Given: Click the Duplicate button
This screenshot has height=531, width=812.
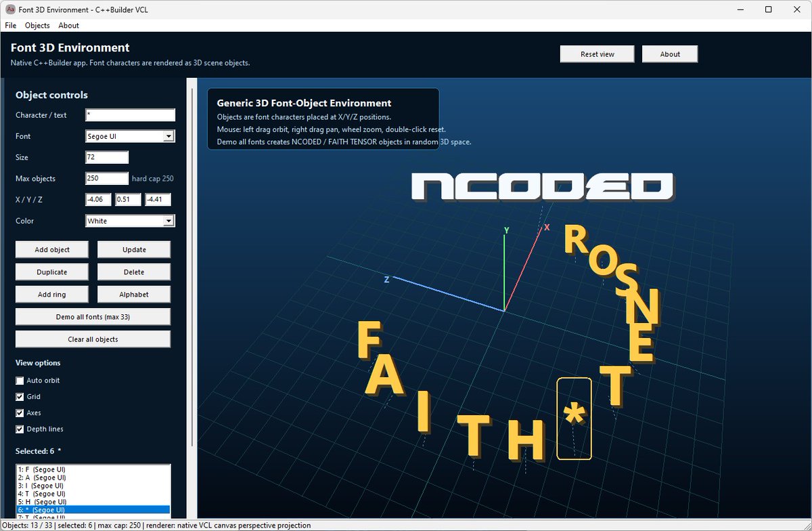Looking at the screenshot, I should (x=52, y=272).
